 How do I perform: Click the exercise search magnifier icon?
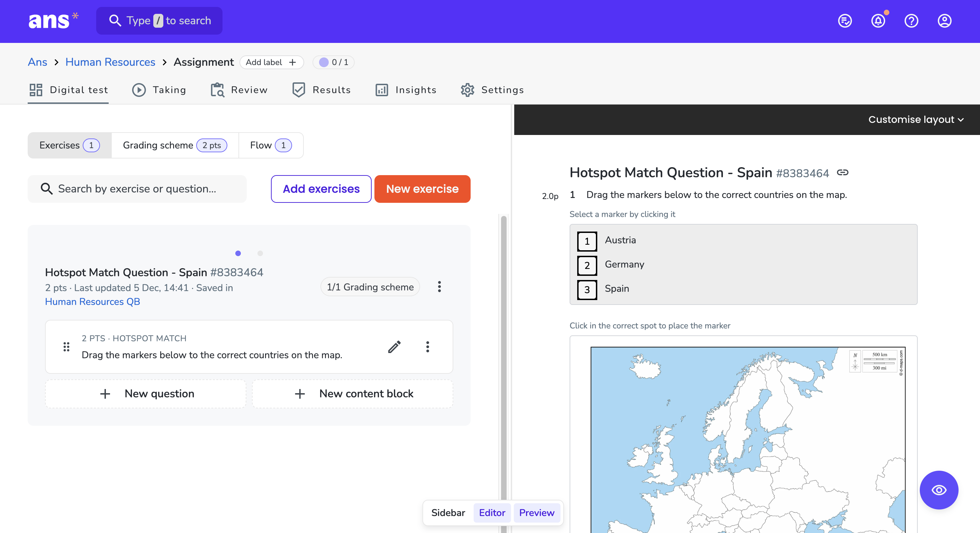(x=46, y=189)
